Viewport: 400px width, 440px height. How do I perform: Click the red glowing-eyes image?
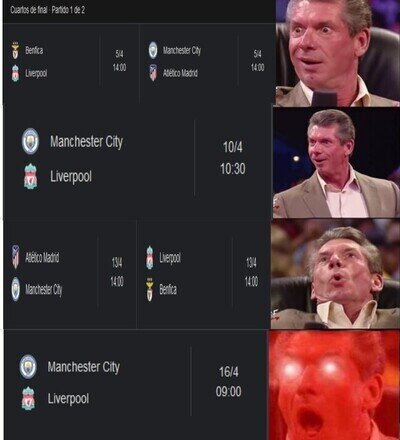(x=334, y=385)
